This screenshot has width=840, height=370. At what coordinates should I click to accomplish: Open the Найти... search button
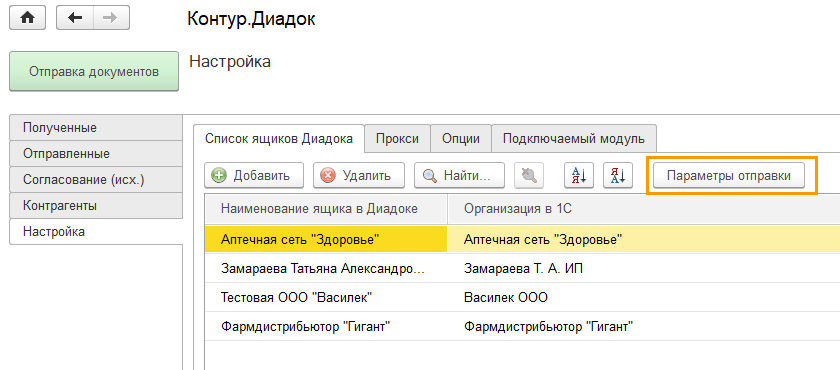click(459, 176)
